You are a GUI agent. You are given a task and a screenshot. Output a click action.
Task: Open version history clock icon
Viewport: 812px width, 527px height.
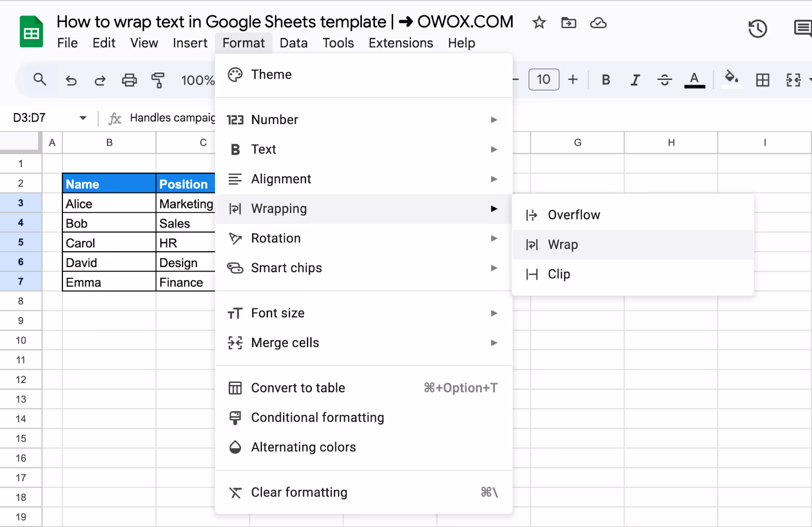tap(758, 29)
